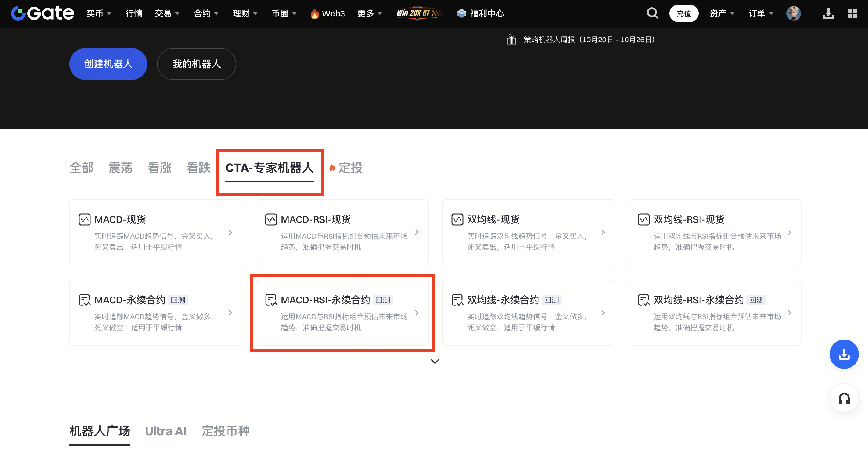Expand the 买币 dropdown menu
This screenshot has width=868, height=456.
tap(98, 13)
